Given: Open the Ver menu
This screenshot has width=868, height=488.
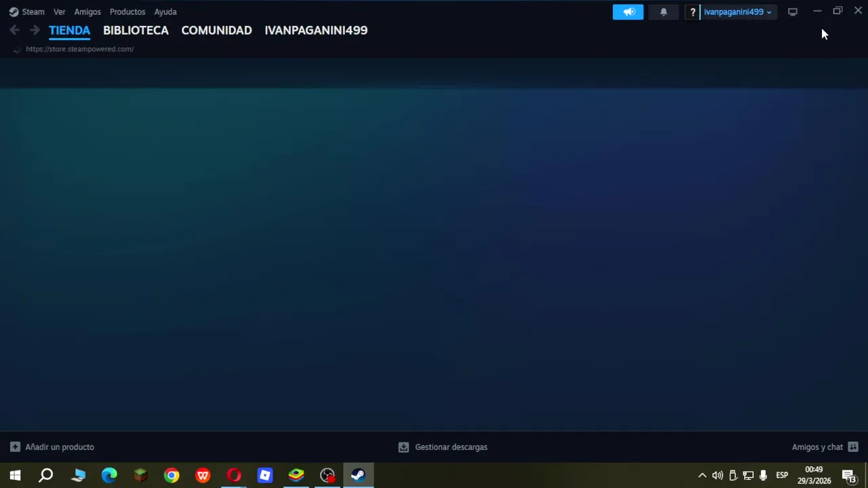Looking at the screenshot, I should tap(60, 12).
